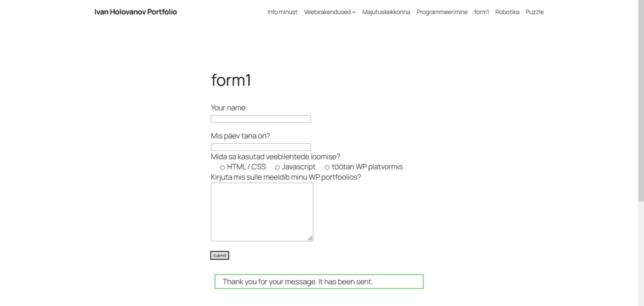Visit the Robotika page

pos(507,12)
